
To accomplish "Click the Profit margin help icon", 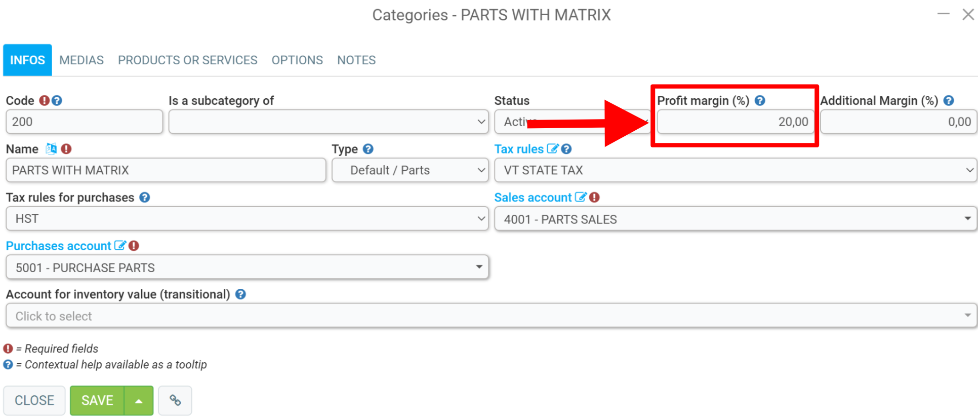I will (x=760, y=100).
